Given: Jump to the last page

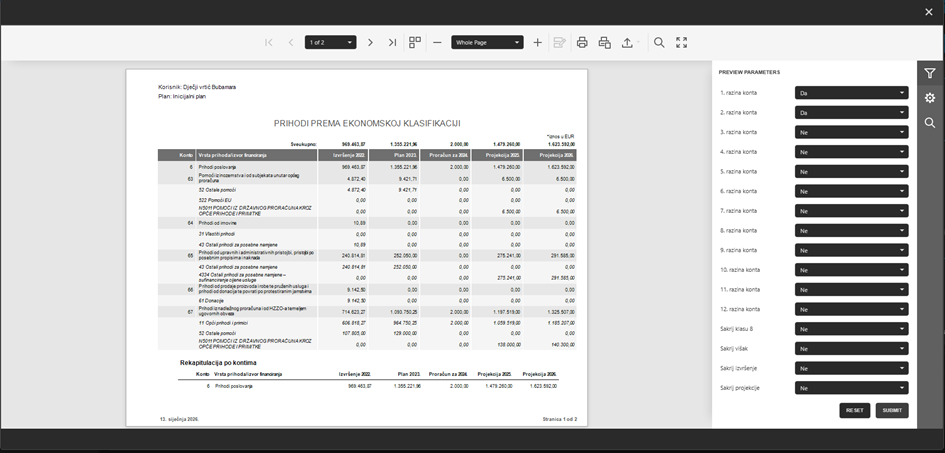Looking at the screenshot, I should [392, 43].
